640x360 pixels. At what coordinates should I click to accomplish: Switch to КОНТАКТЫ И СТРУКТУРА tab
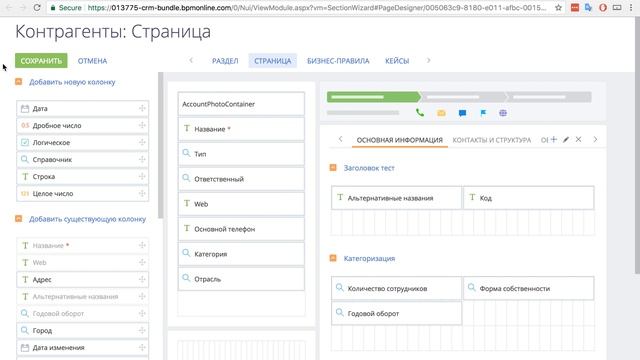492,140
